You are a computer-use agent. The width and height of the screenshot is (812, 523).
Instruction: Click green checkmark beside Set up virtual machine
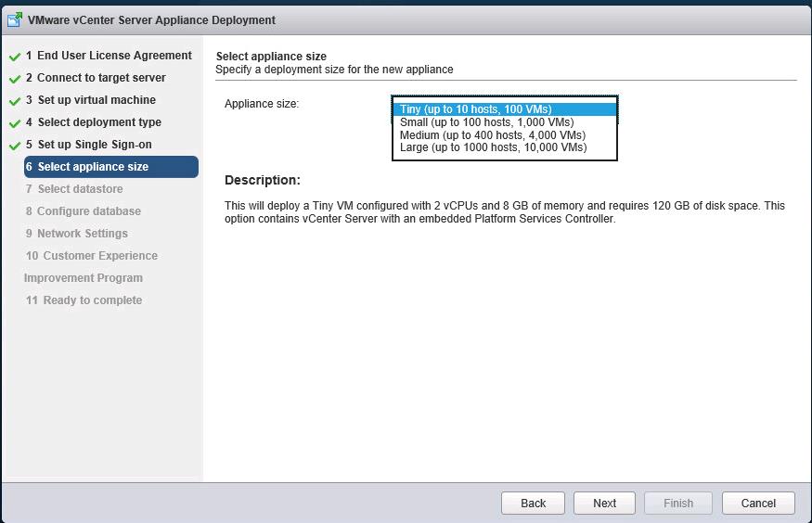[x=15, y=101]
